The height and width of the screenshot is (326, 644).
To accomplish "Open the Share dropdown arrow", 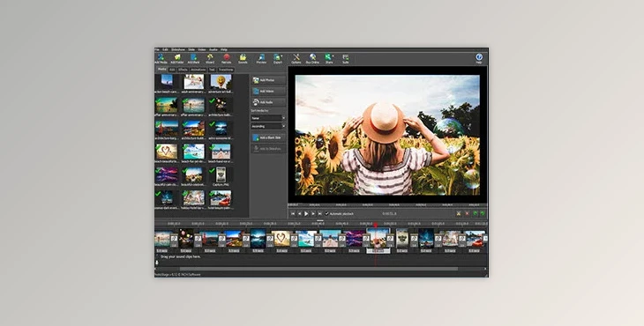I will 333,56.
